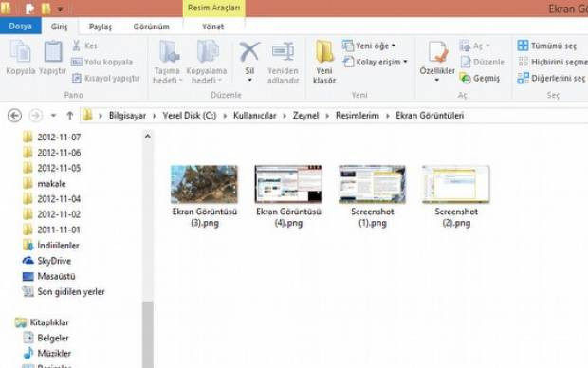Image resolution: width=588 pixels, height=368 pixels.
Task: Click the sidebar scrollbar up arrow
Action: pyautogui.click(x=148, y=137)
